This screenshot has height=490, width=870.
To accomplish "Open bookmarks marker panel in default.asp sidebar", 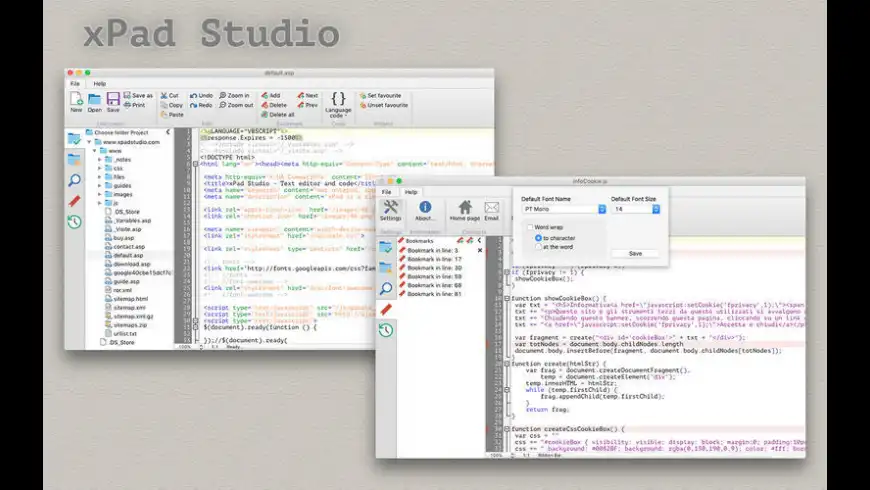I will [74, 201].
